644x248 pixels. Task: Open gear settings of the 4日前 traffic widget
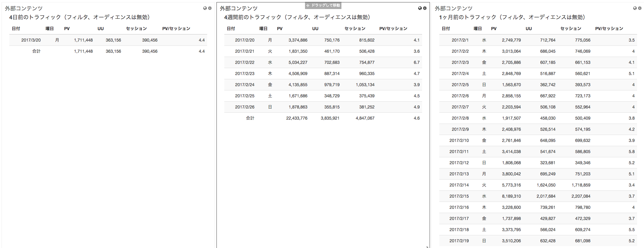click(210, 8)
